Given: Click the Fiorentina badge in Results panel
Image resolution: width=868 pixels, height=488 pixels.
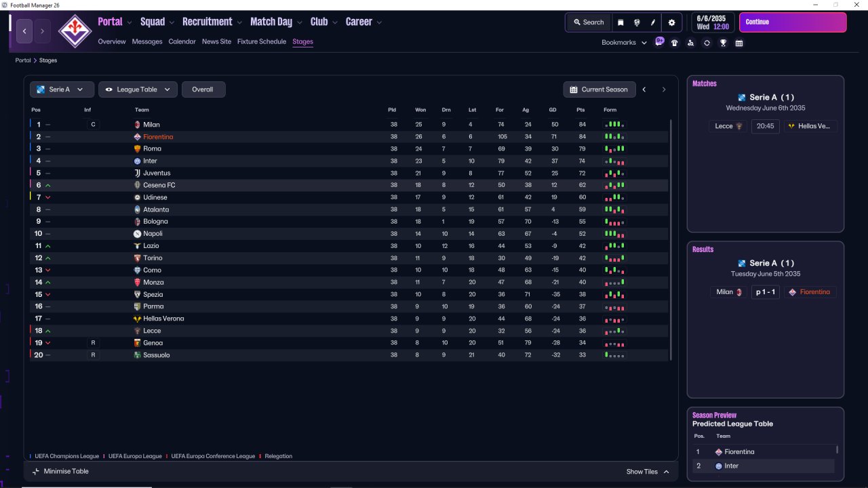Looking at the screenshot, I should coord(792,292).
